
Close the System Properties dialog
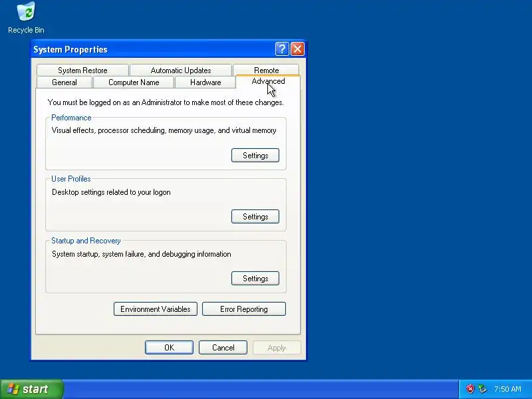(297, 49)
